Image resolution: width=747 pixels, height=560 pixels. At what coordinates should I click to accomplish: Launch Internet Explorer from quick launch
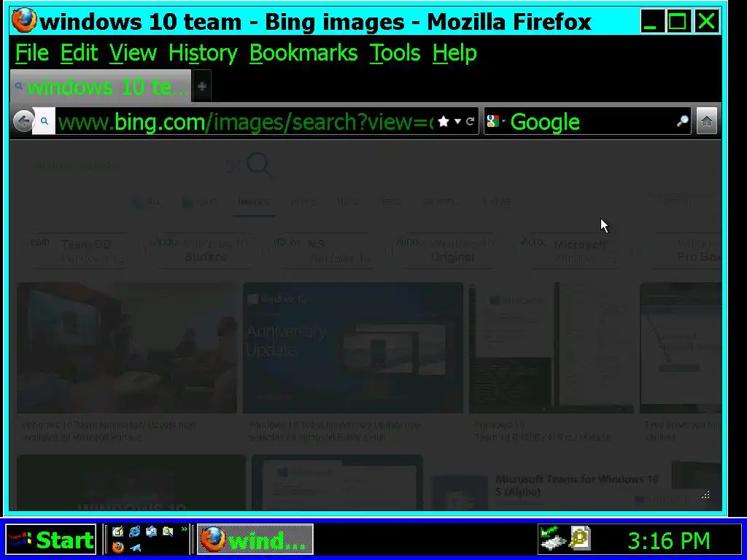pos(135,532)
